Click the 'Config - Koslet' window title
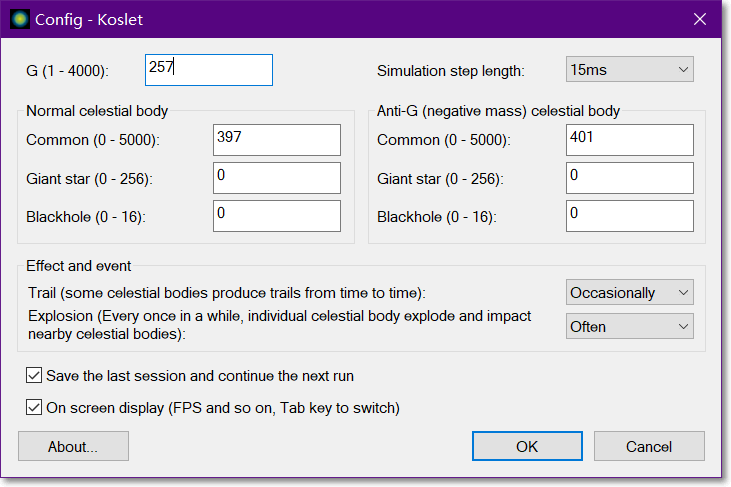This screenshot has height=487, width=731. click(x=89, y=20)
